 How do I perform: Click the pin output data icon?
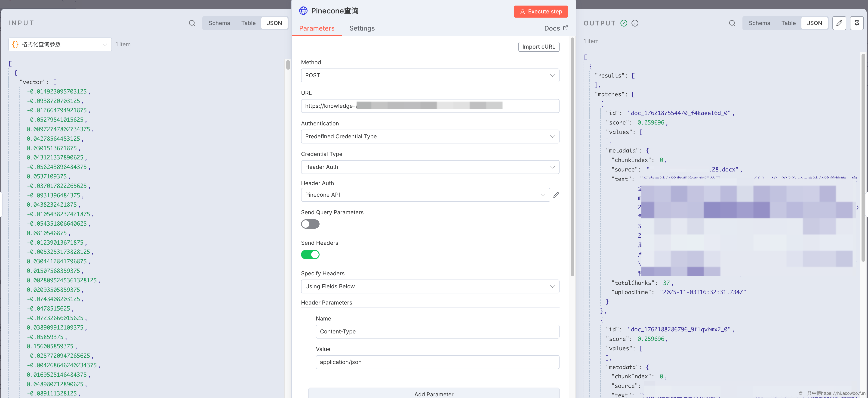point(856,23)
